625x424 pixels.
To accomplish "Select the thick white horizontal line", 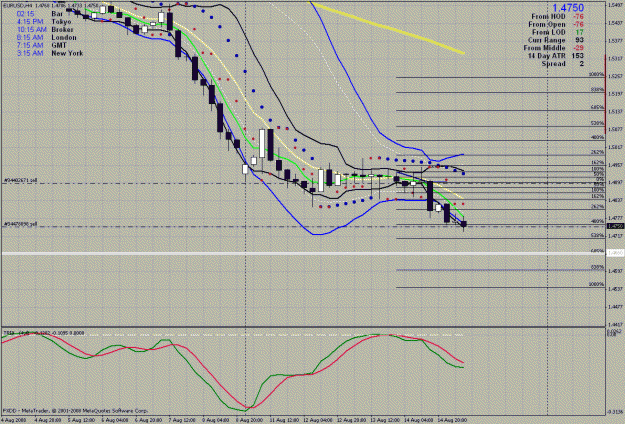I will 303,253.
